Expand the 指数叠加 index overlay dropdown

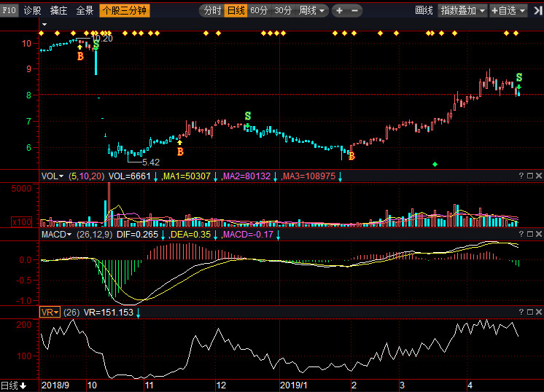463,11
